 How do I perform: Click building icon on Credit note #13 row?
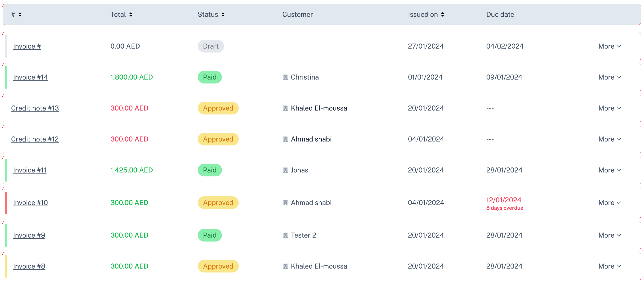click(285, 108)
